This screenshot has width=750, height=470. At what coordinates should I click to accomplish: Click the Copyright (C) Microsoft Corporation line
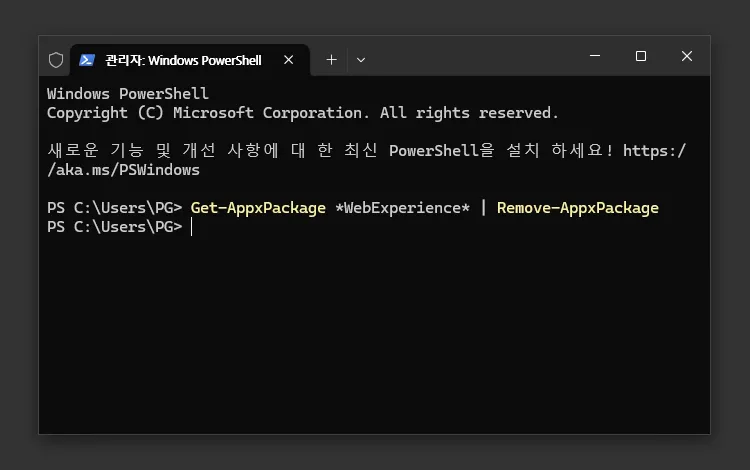[303, 113]
